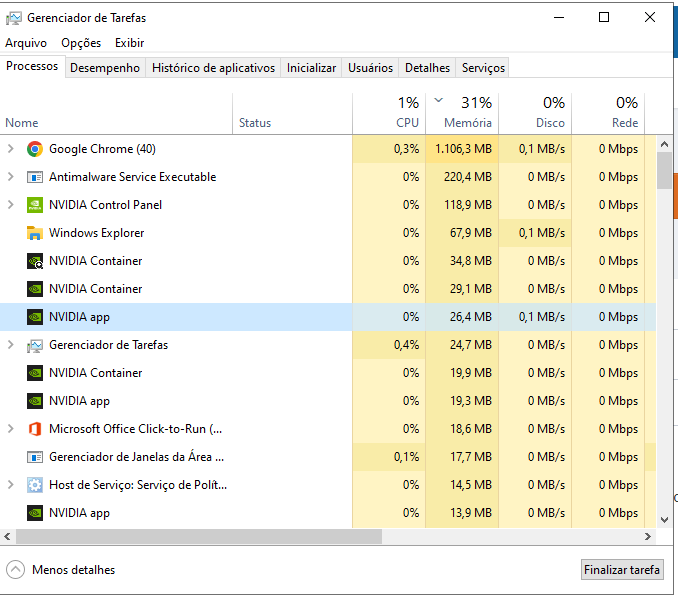This screenshot has height=604, width=678.
Task: Click the 0,3% CPU value for Chrome
Action: [x=406, y=149]
